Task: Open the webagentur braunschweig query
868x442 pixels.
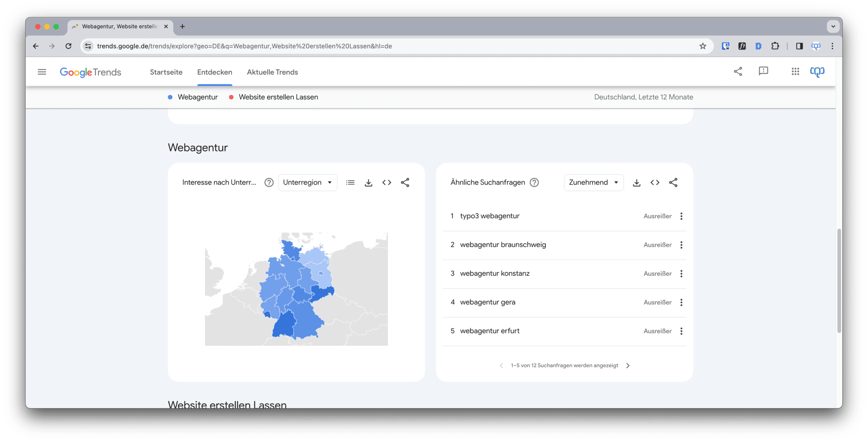Action: (x=503, y=245)
